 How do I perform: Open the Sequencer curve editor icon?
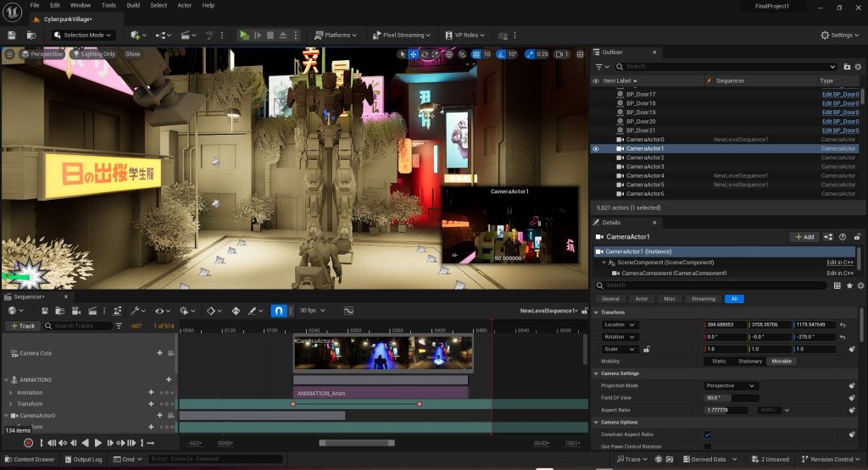tap(348, 311)
